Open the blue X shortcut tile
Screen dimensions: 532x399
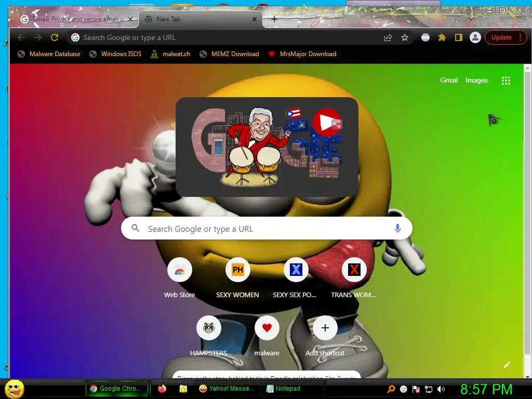296,270
